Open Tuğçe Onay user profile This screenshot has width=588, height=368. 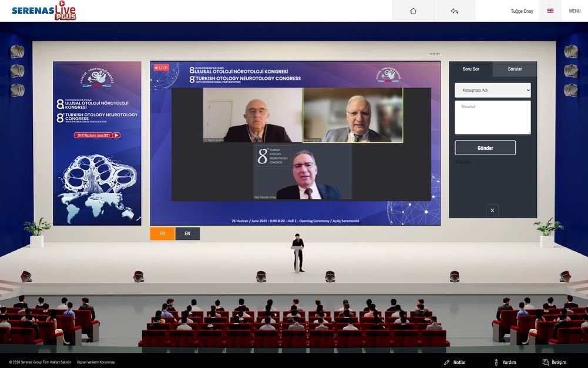coord(522,11)
